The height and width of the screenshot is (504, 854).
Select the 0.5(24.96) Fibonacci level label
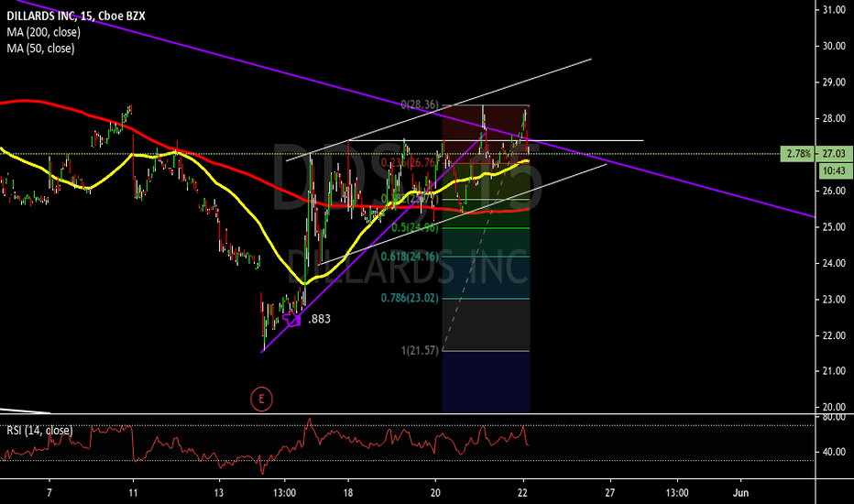pos(414,227)
